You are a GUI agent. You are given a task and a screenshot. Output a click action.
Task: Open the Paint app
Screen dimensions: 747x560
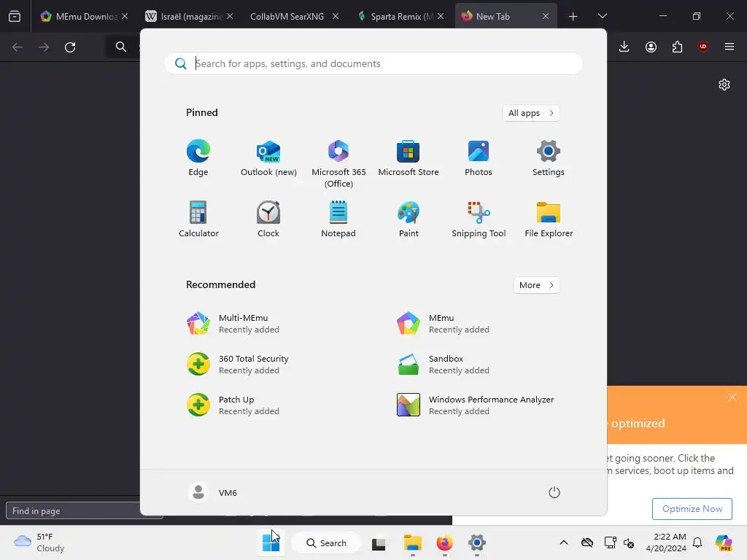[409, 219]
